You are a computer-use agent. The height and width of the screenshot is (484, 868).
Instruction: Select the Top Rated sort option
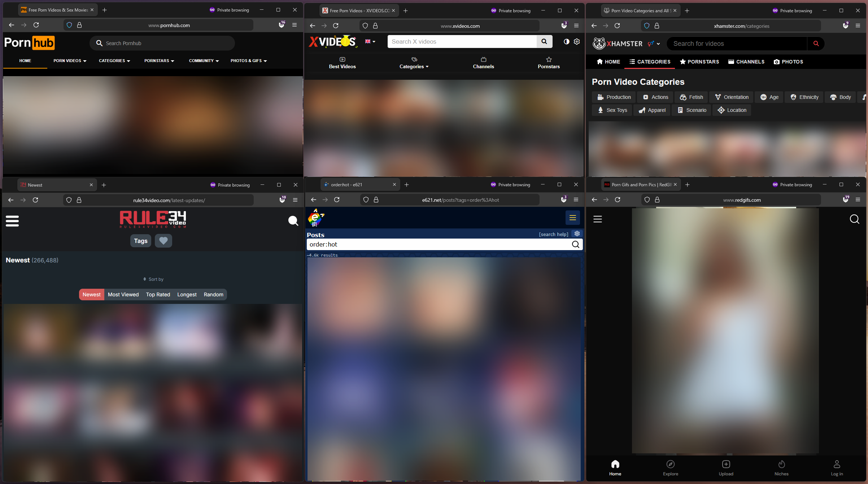click(158, 295)
